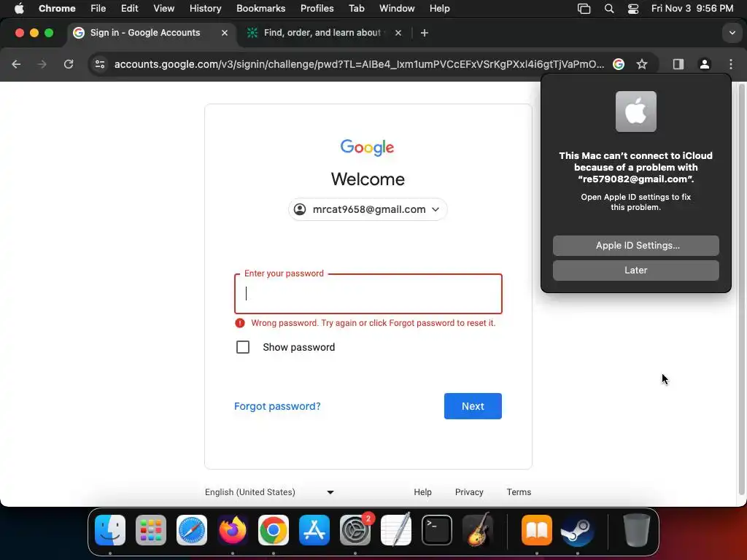Dismiss the iCloud alert with Later

(x=635, y=270)
